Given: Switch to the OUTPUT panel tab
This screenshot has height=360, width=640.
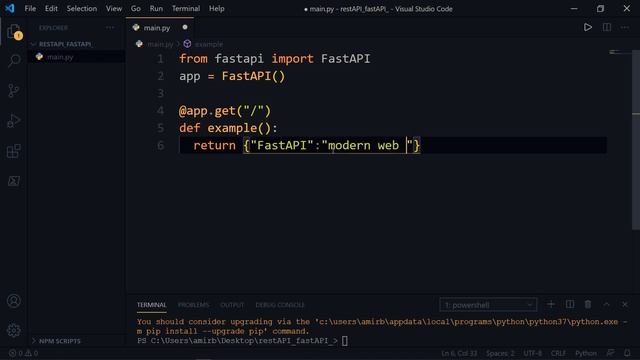Looking at the screenshot, I should [232, 305].
